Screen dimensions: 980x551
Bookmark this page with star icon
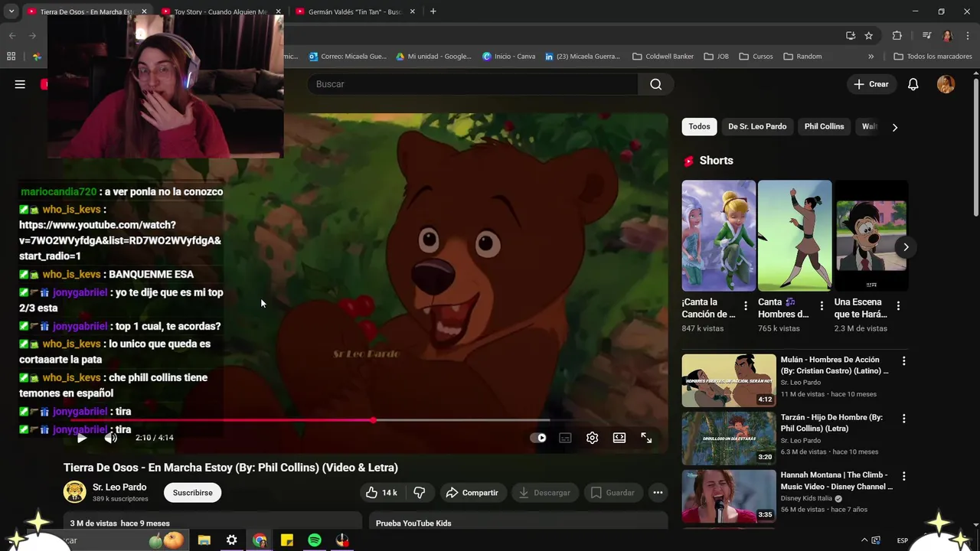coord(869,35)
